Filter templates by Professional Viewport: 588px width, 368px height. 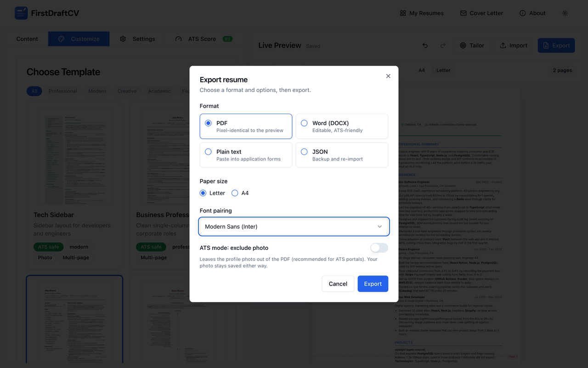click(63, 91)
